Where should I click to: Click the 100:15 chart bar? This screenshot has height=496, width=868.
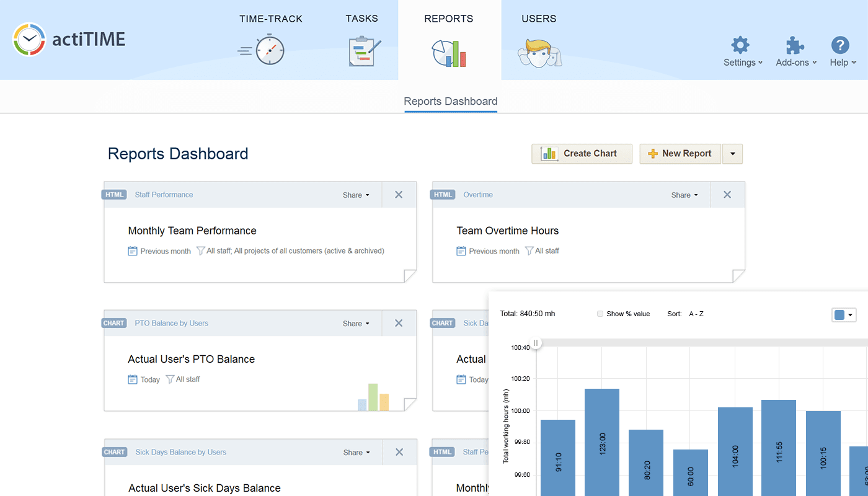click(823, 453)
